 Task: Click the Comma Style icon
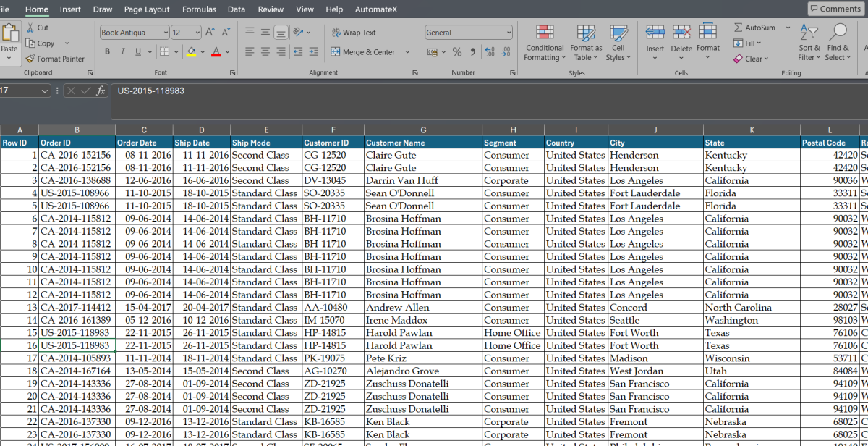click(x=473, y=52)
